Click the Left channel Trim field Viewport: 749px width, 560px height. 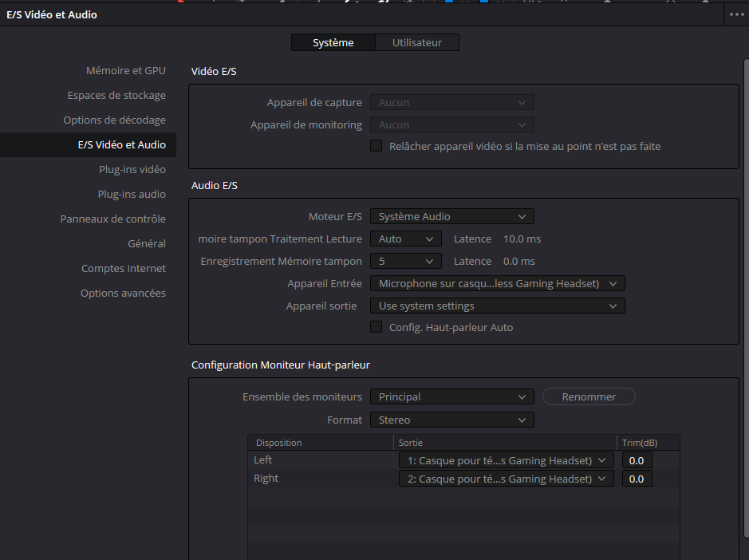637,460
